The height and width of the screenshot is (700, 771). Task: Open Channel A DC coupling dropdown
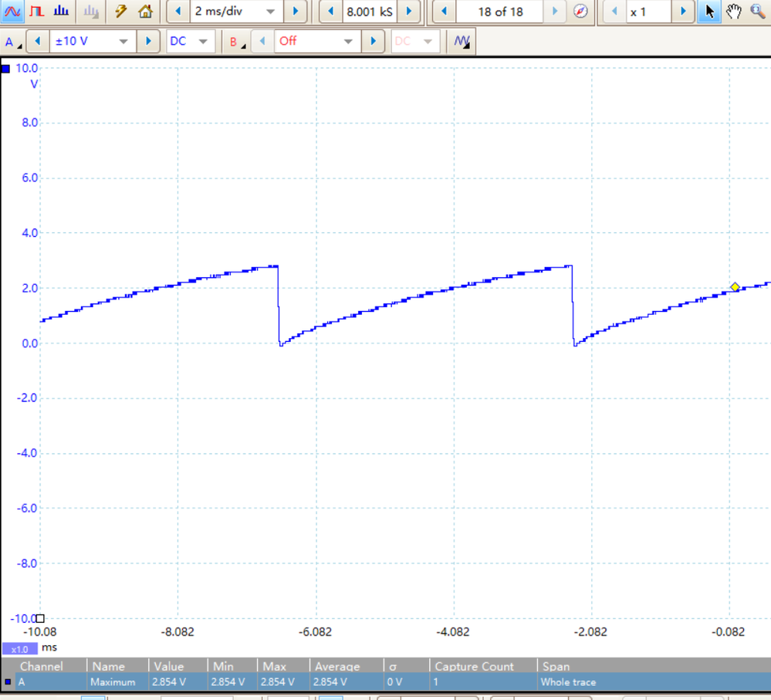190,42
